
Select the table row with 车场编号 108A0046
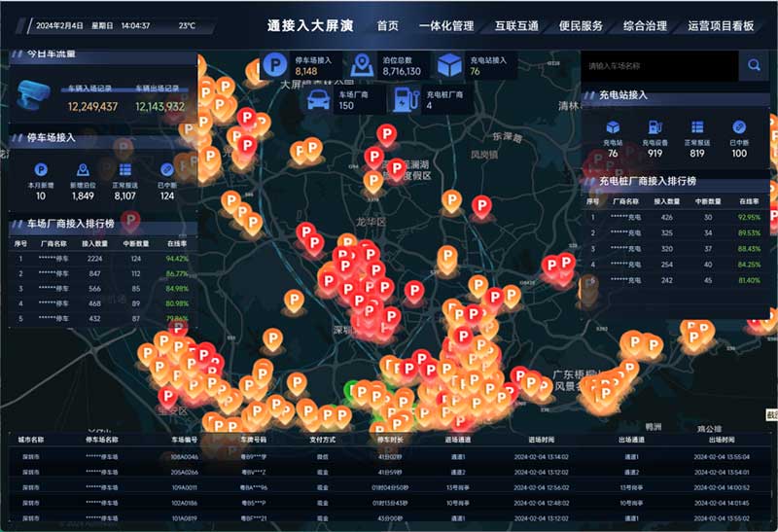(x=389, y=455)
